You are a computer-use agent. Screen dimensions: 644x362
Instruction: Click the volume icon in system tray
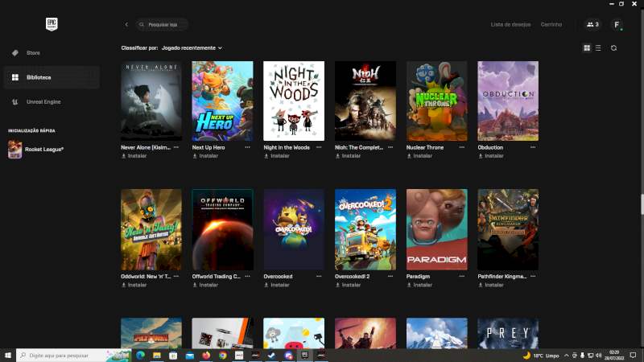[x=598, y=356]
